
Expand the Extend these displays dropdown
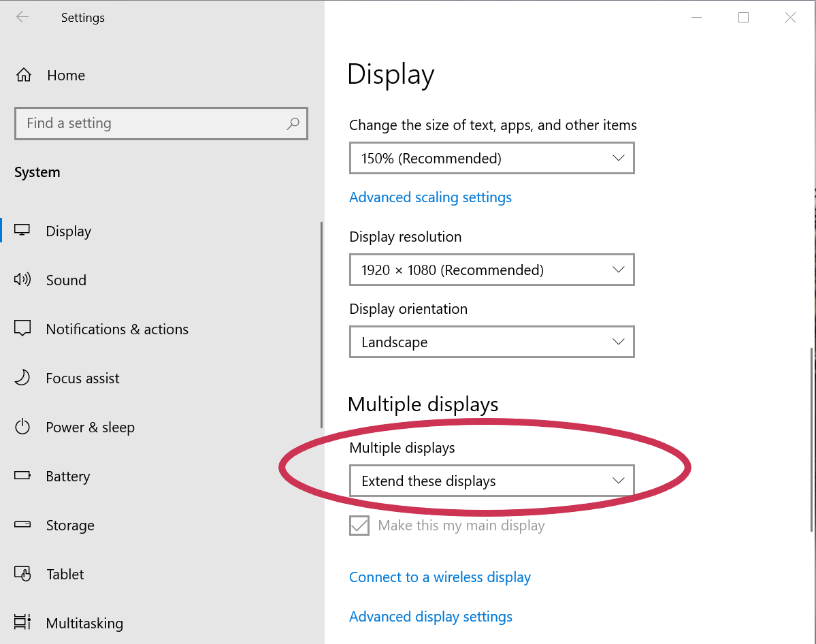[491, 481]
